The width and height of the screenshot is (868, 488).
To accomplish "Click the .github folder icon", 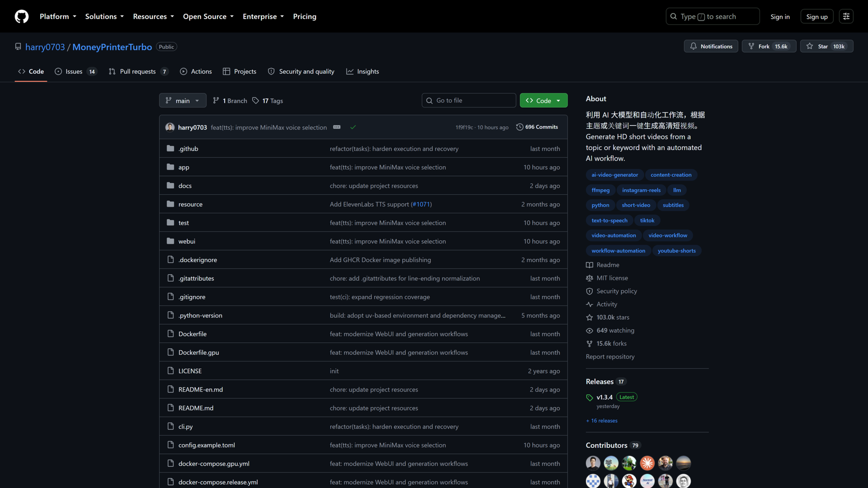I will click(x=170, y=149).
